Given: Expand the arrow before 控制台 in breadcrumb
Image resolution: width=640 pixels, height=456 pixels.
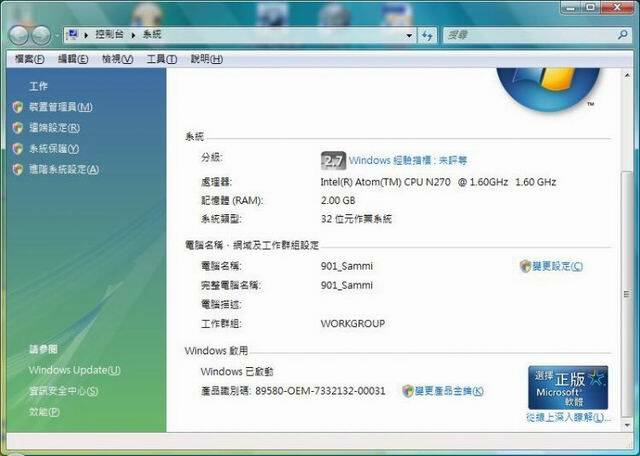Looking at the screenshot, I should coord(86,36).
